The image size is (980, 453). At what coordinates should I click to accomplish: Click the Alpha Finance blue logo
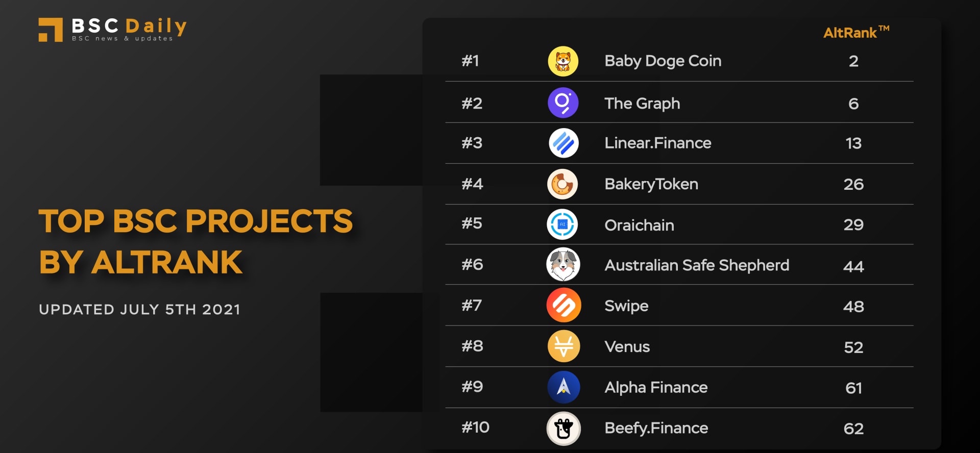pyautogui.click(x=563, y=387)
